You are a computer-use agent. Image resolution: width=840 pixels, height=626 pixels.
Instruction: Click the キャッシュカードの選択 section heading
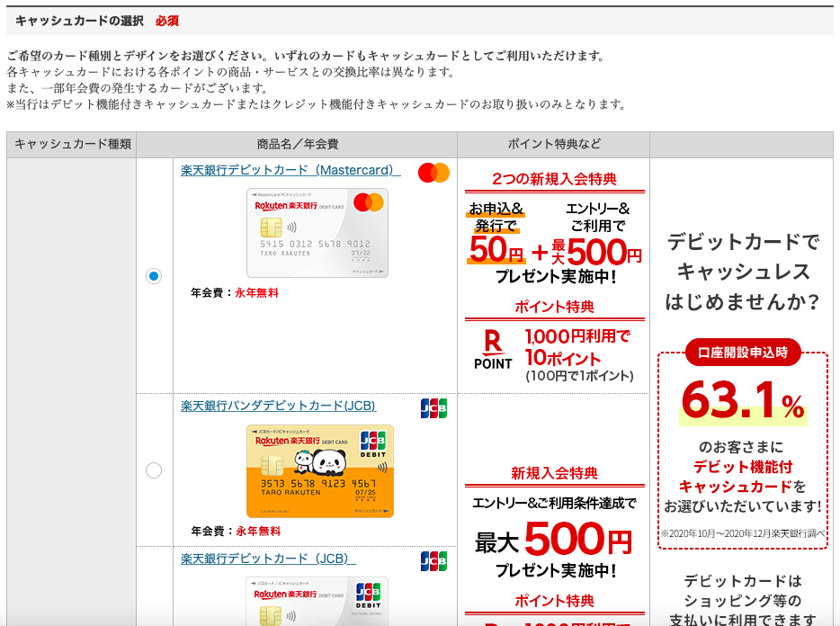click(x=79, y=21)
